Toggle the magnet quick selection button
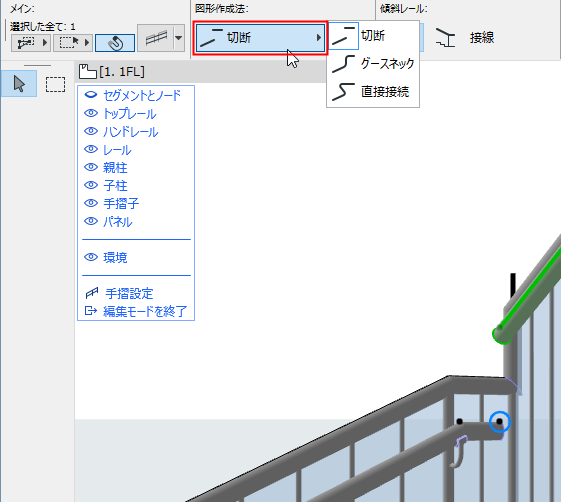The height and width of the screenshot is (502, 561). tap(115, 43)
